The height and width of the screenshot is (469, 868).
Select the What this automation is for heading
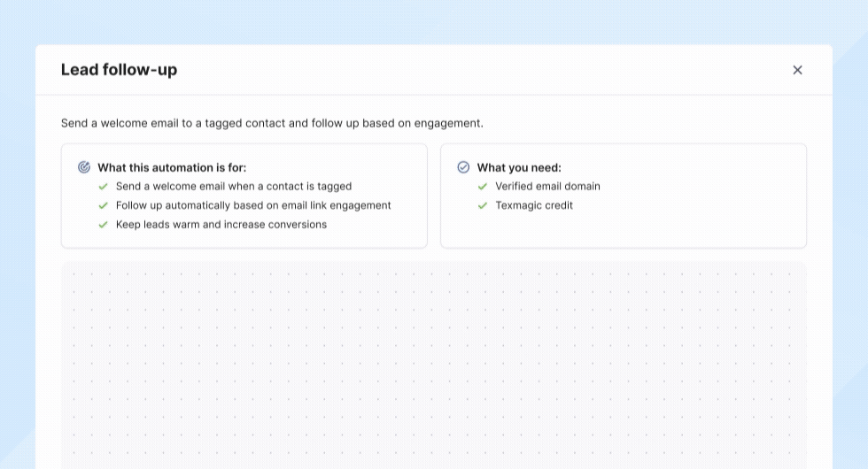pyautogui.click(x=172, y=167)
